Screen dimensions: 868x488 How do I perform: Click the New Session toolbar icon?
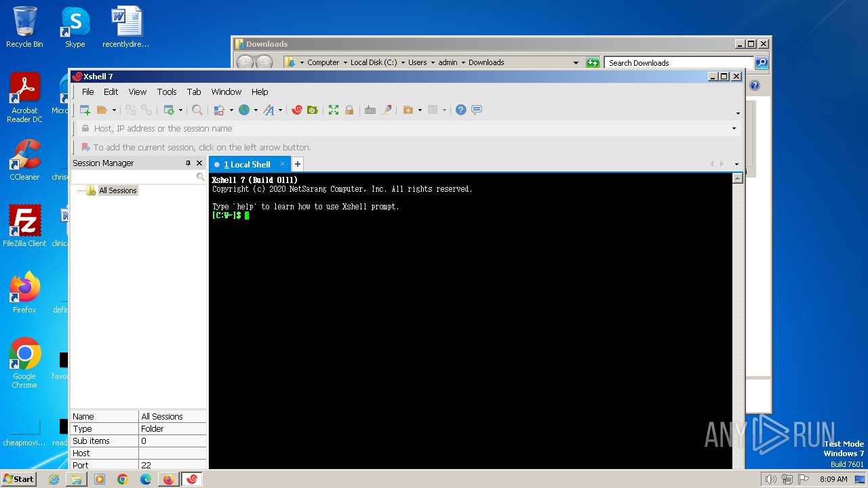pos(85,110)
